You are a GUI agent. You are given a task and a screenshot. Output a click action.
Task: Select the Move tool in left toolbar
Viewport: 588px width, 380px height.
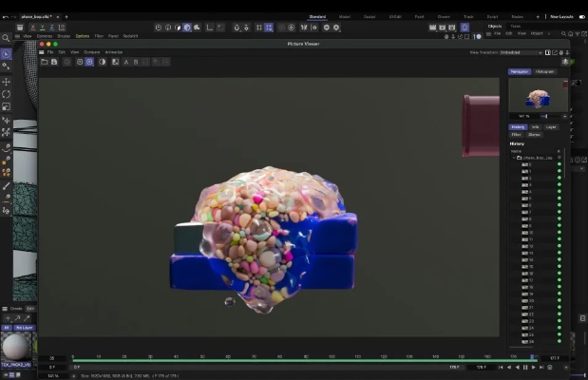6,82
